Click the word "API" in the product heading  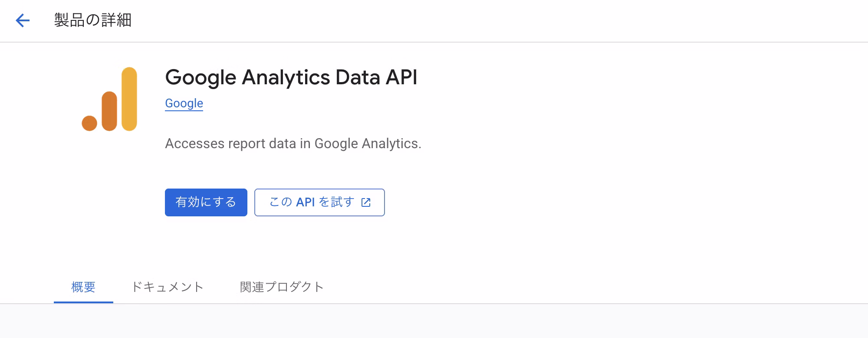[x=401, y=77]
